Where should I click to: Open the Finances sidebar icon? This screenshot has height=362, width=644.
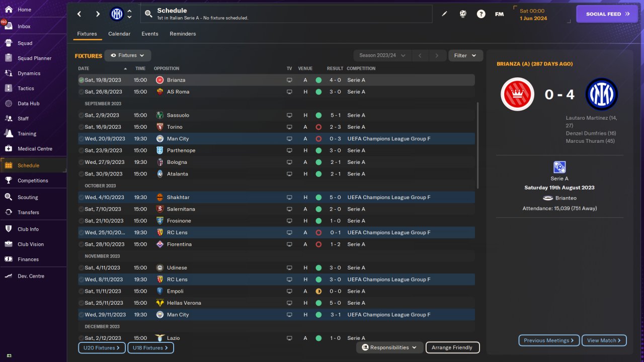[x=8, y=259]
